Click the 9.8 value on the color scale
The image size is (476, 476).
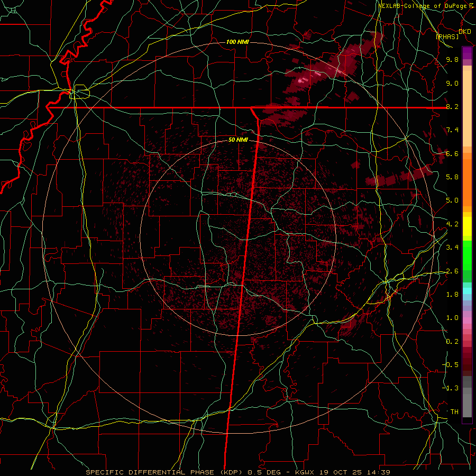pos(452,59)
